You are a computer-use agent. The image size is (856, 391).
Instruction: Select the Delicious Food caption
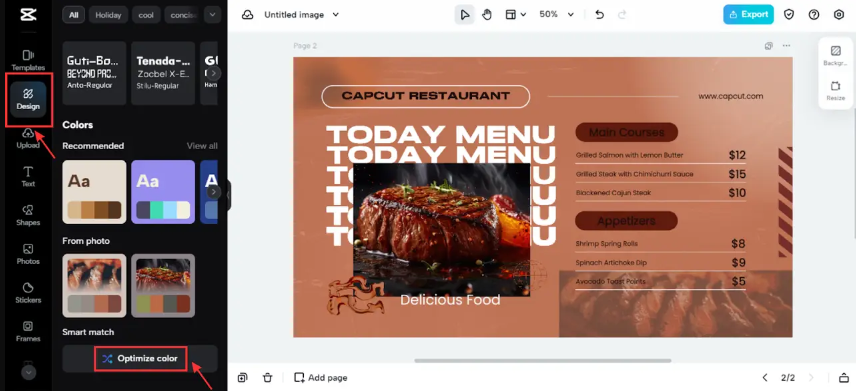pos(450,300)
